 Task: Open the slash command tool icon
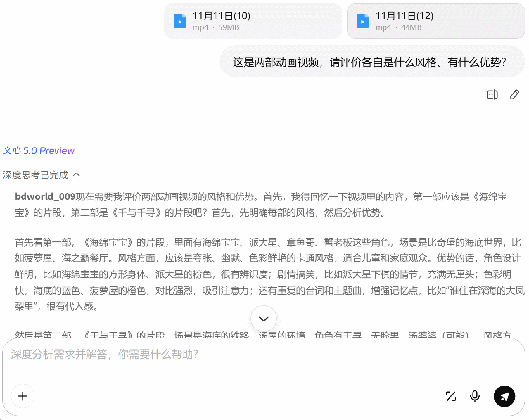click(x=451, y=396)
